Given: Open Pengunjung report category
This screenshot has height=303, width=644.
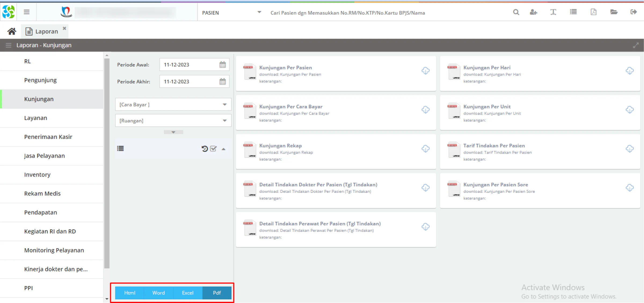Looking at the screenshot, I should coord(52,80).
